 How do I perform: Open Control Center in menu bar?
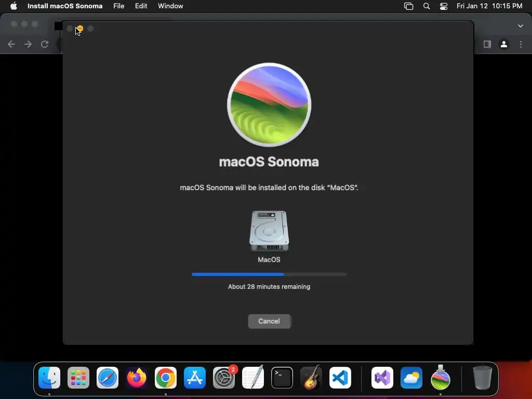[444, 6]
